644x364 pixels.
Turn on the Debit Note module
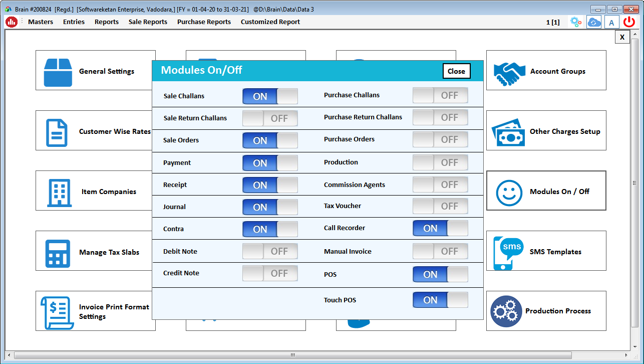click(270, 251)
